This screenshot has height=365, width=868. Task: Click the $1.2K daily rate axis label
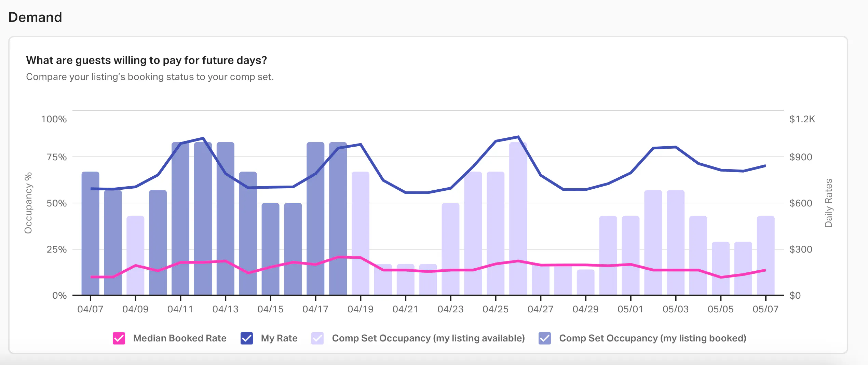[802, 119]
